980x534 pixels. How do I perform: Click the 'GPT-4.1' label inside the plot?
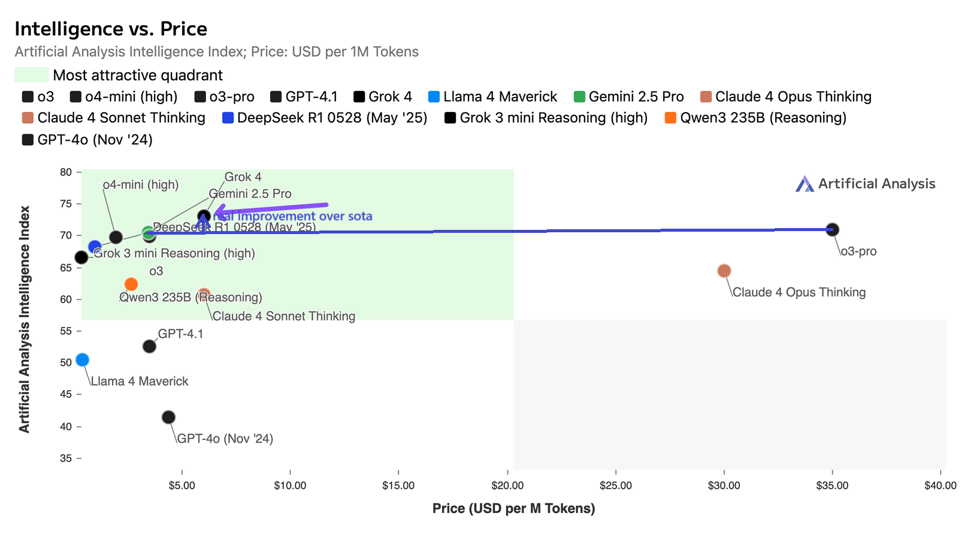[180, 333]
